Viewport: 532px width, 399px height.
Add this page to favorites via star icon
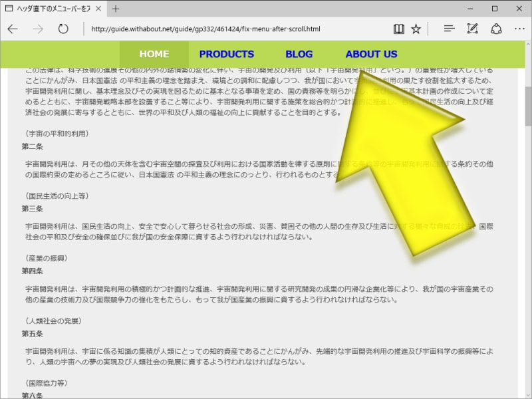pos(415,29)
